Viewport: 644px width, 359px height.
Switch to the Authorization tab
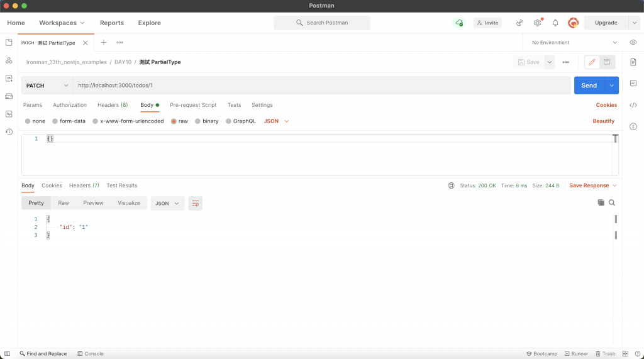(70, 105)
